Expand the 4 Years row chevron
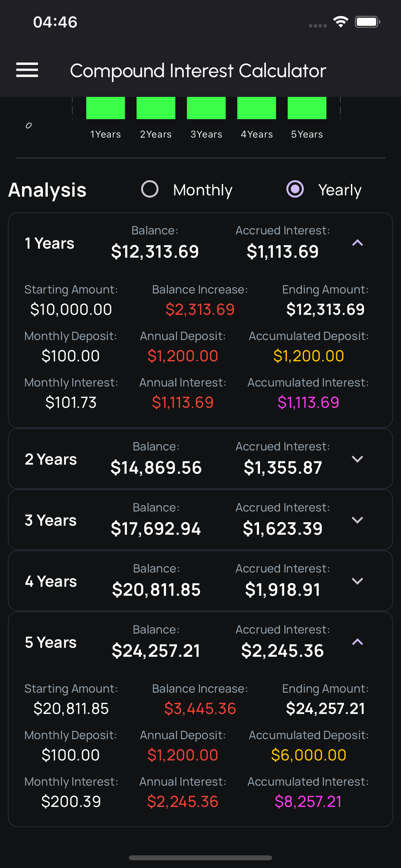This screenshot has width=401, height=868. pyautogui.click(x=357, y=581)
